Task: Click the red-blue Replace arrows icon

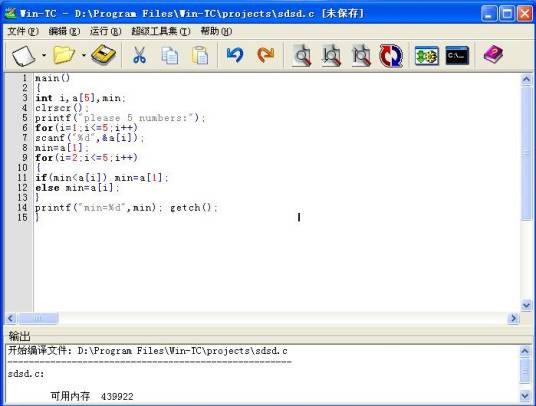Action: pyautogui.click(x=391, y=55)
